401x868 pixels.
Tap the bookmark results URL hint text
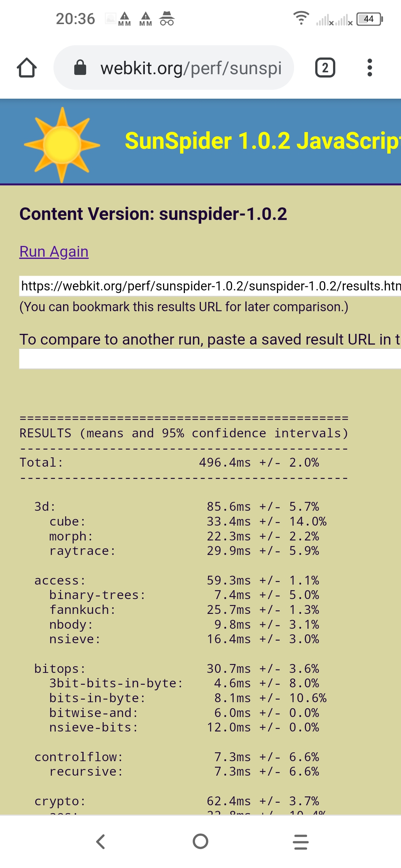(184, 307)
